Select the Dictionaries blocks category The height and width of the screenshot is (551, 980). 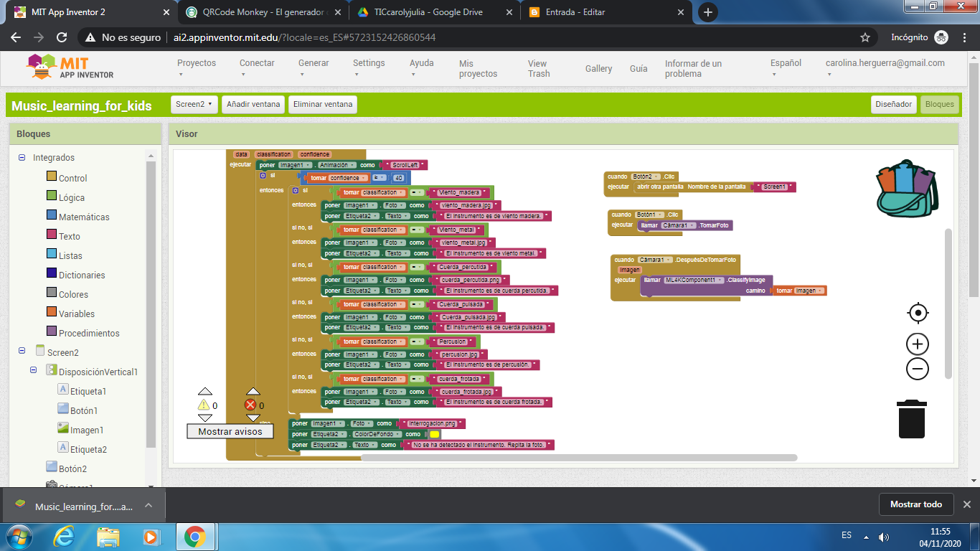tap(75, 275)
